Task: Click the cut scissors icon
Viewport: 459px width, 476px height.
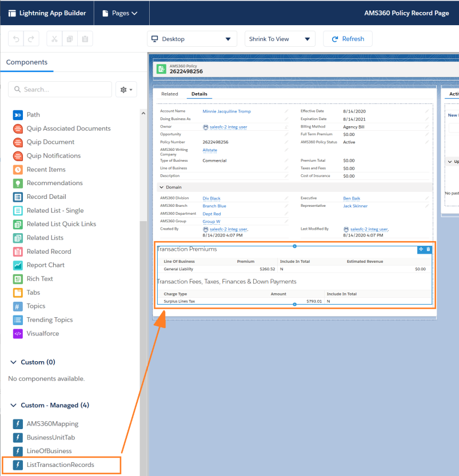Action: 54,39
